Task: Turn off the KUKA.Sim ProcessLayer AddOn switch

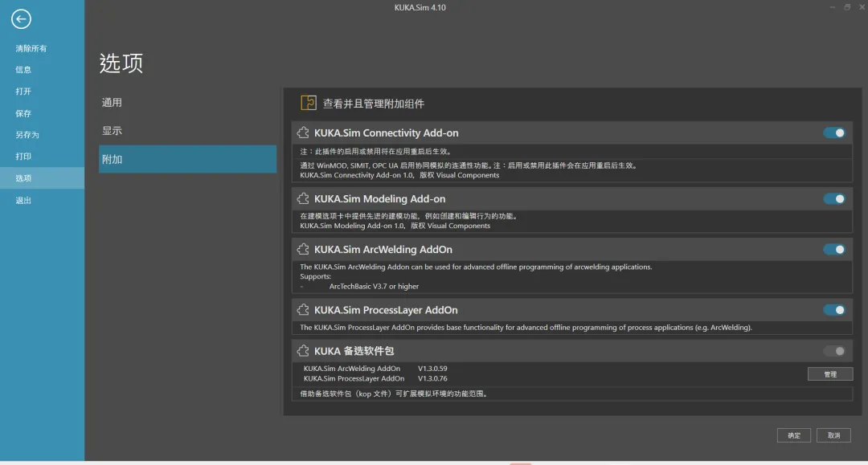Action: tap(834, 310)
